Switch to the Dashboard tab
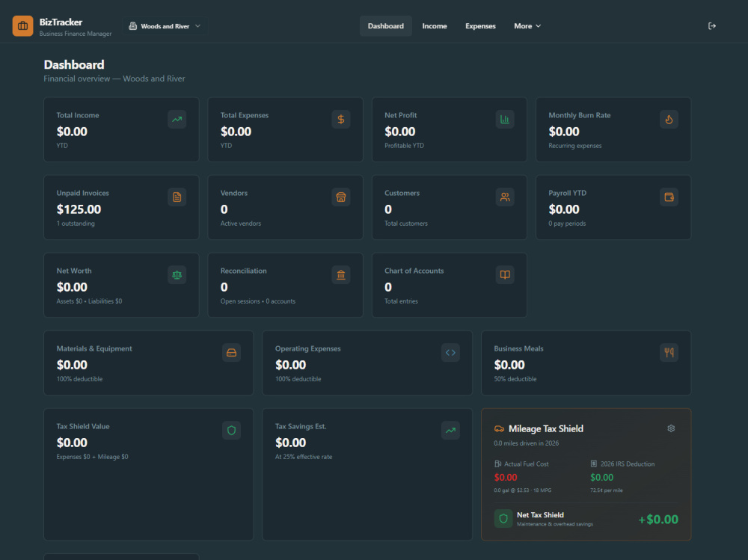 (x=385, y=26)
